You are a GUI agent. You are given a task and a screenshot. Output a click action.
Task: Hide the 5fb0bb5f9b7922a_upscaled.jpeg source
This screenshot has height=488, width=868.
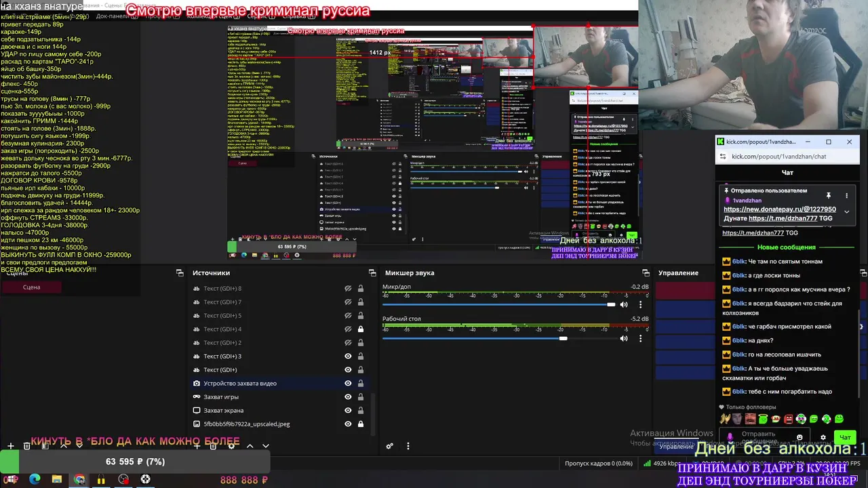(x=348, y=424)
